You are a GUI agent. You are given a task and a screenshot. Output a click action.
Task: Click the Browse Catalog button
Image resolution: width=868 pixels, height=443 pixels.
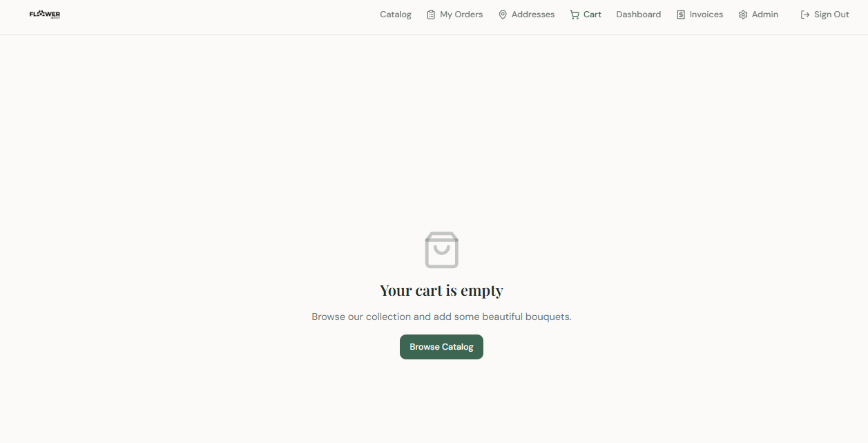coord(441,347)
